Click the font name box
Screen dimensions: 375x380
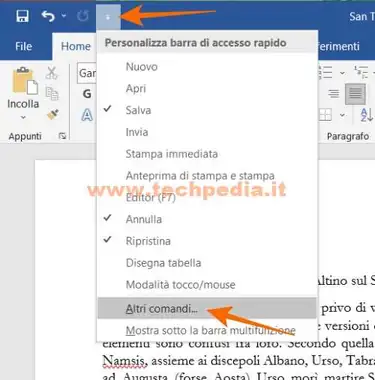tap(87, 72)
